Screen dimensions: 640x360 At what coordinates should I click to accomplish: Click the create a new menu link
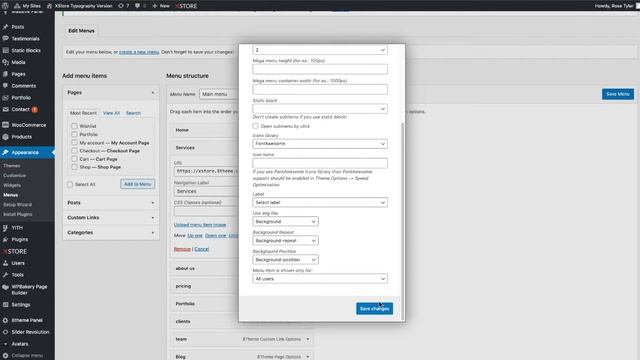[139, 52]
